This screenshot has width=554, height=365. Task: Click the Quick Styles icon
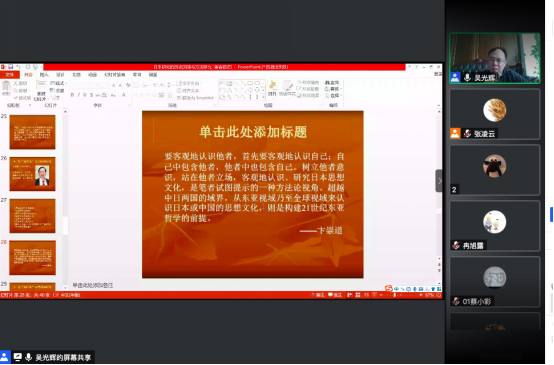[287, 88]
